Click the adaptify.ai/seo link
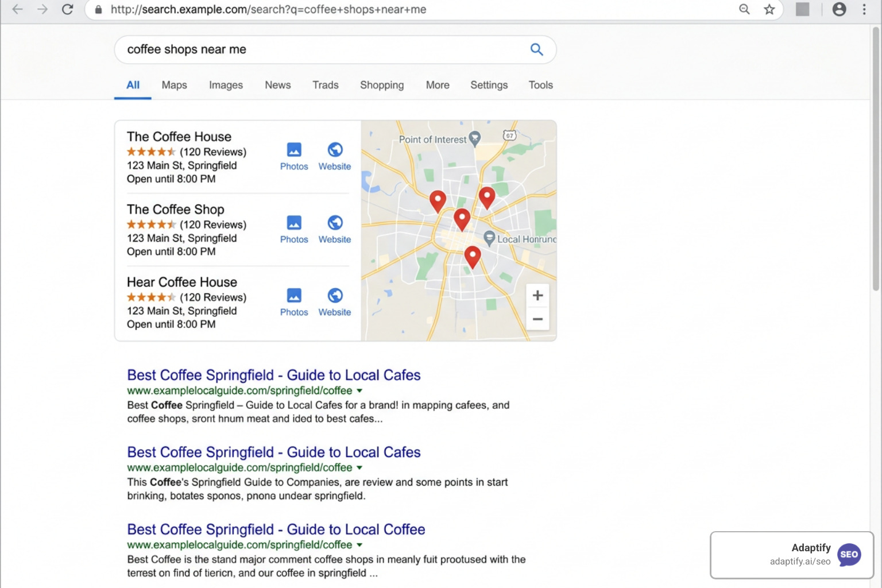882x588 pixels. pos(800,562)
